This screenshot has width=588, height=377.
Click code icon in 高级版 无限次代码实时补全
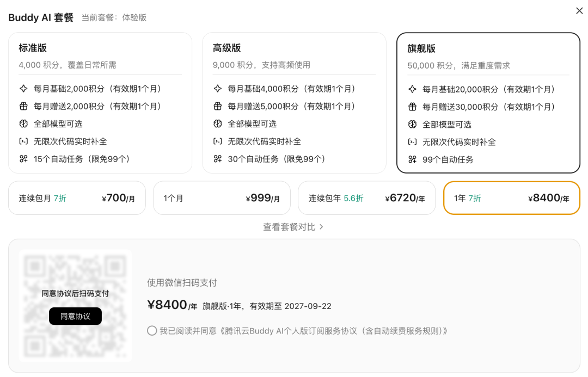pos(217,141)
